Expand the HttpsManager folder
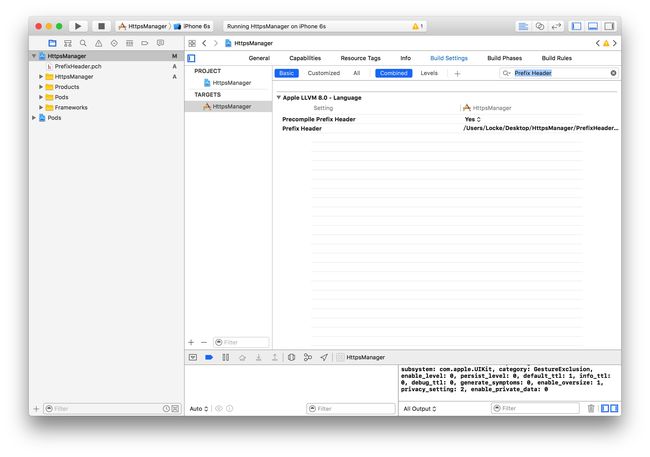This screenshot has height=457, width=650. [x=41, y=77]
